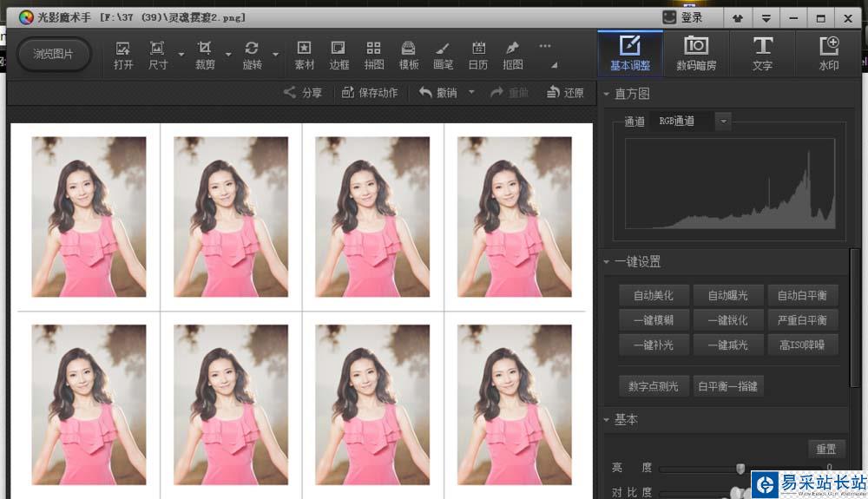Apply 一键锐化 one-click sharpen

[728, 320]
